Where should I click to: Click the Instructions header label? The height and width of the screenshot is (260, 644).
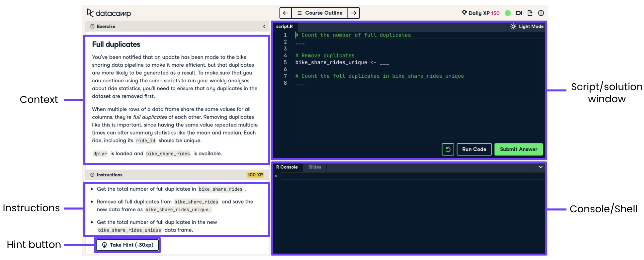109,175
